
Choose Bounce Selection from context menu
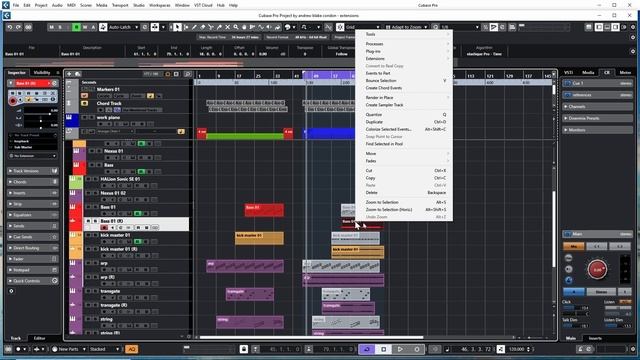(404, 81)
